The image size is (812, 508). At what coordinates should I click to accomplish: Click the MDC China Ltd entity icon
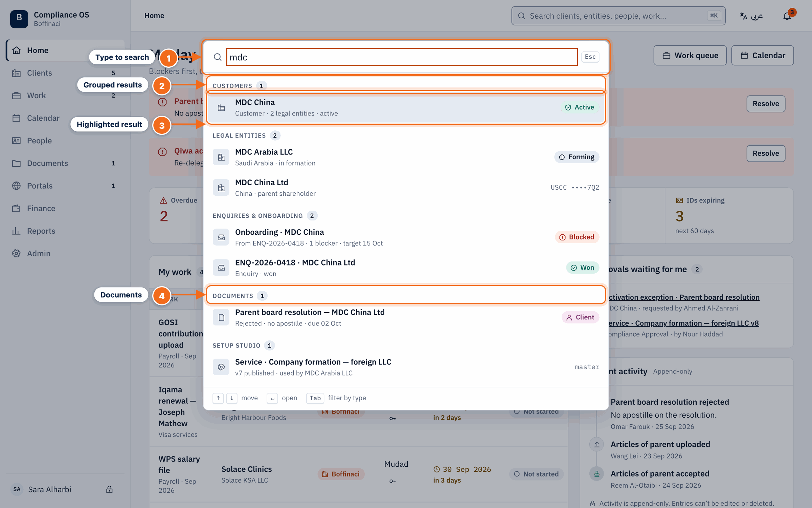click(x=221, y=188)
